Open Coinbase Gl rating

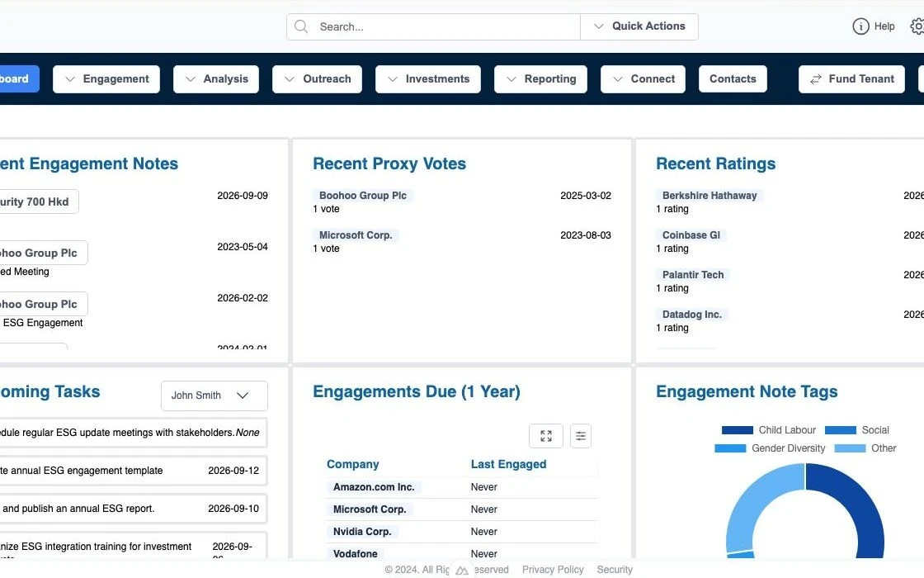(691, 235)
